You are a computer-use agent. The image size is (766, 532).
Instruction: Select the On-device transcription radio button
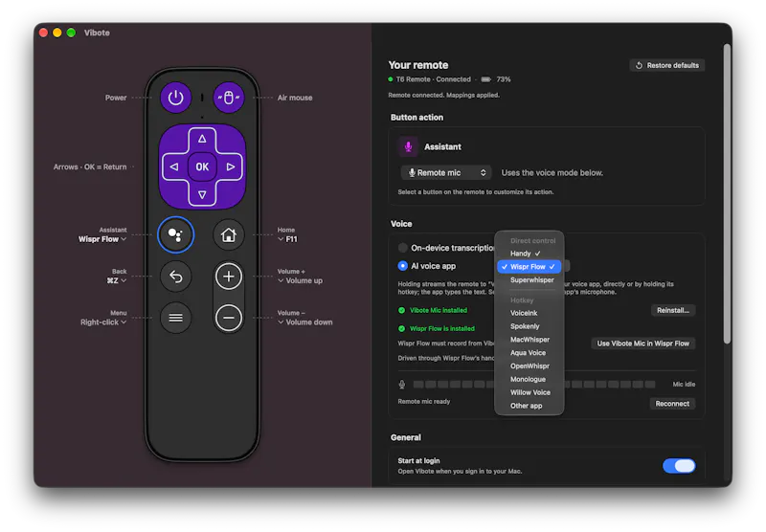tap(402, 248)
